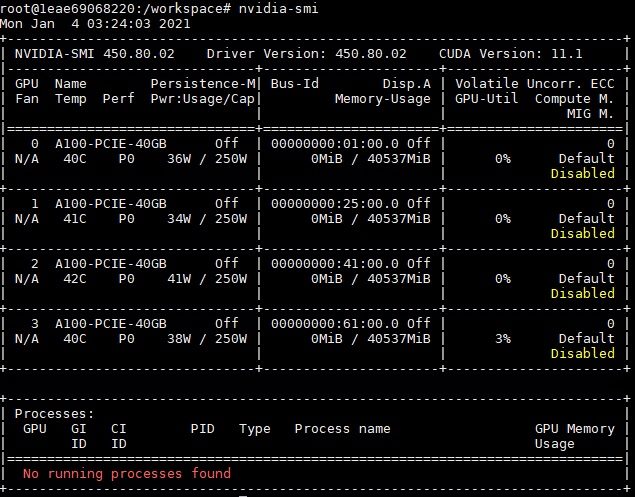Click bus ID 00000000:61:00.0
This screenshot has height=497, width=635.
pyautogui.click(x=335, y=324)
